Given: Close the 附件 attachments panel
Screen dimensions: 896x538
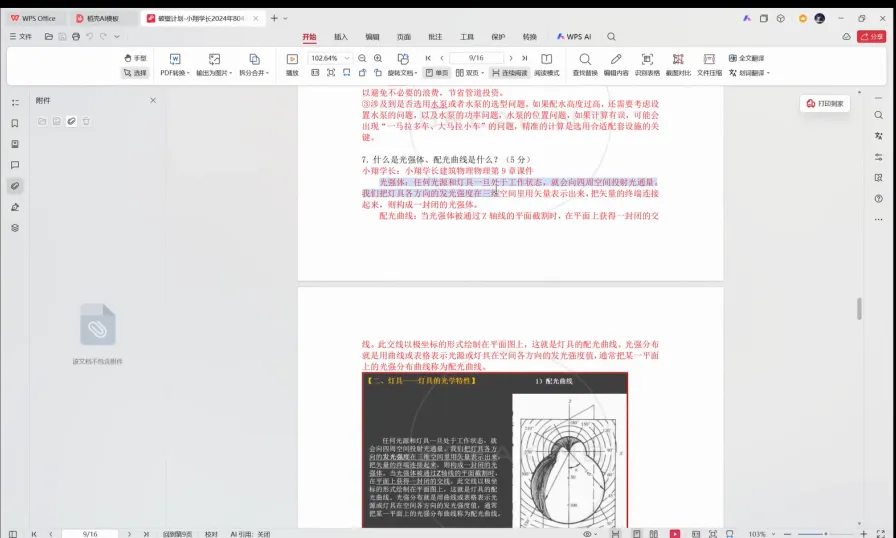Looking at the screenshot, I should click(x=153, y=100).
